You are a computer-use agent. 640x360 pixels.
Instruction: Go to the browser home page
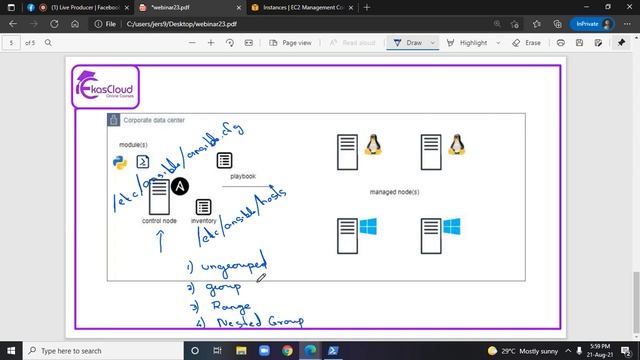pyautogui.click(x=75, y=24)
